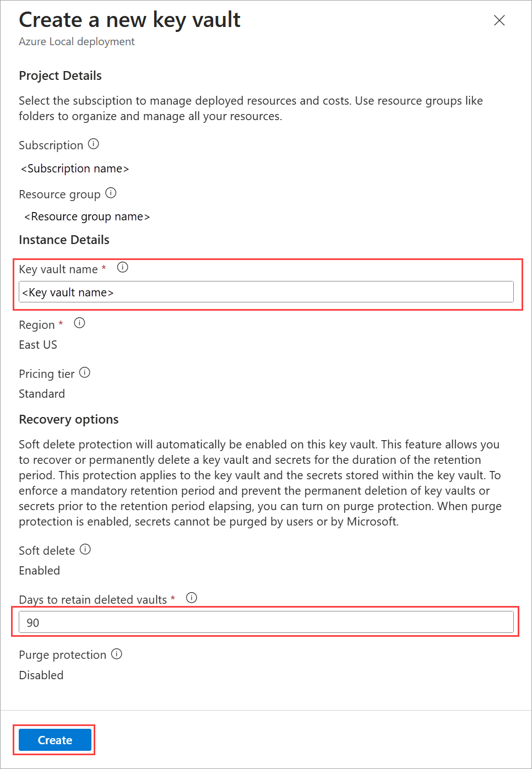Image resolution: width=532 pixels, height=769 pixels.
Task: Click the Pricing tier info icon
Action: click(85, 373)
